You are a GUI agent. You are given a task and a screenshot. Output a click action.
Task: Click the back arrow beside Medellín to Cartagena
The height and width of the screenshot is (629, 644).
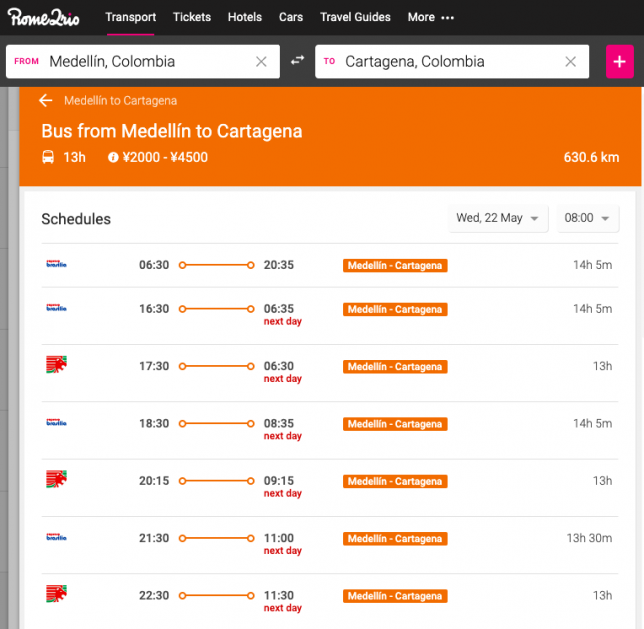[46, 100]
